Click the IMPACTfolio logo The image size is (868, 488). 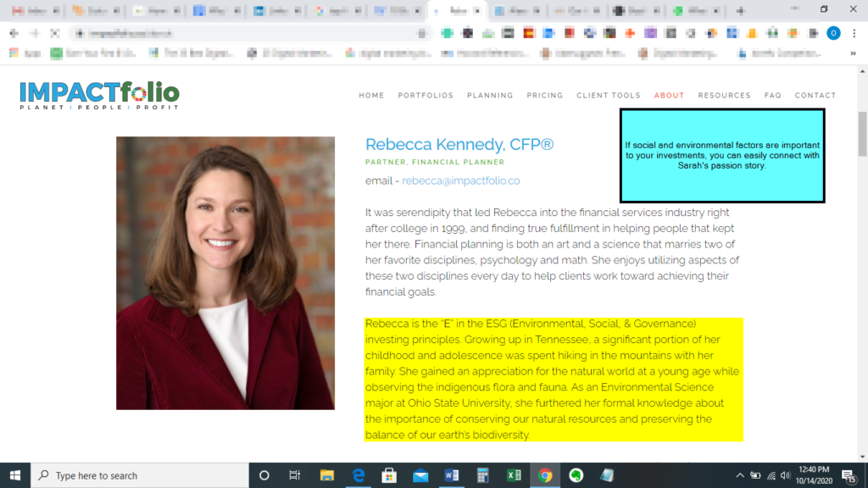pyautogui.click(x=99, y=96)
